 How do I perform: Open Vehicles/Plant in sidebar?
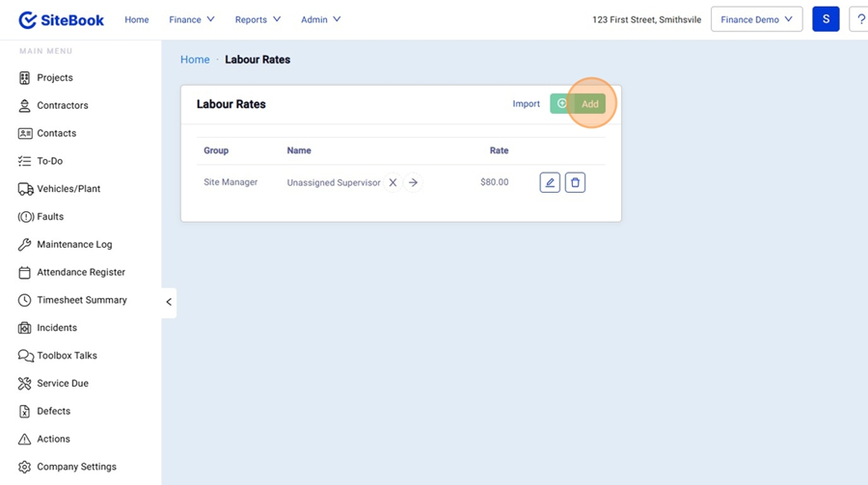click(68, 189)
